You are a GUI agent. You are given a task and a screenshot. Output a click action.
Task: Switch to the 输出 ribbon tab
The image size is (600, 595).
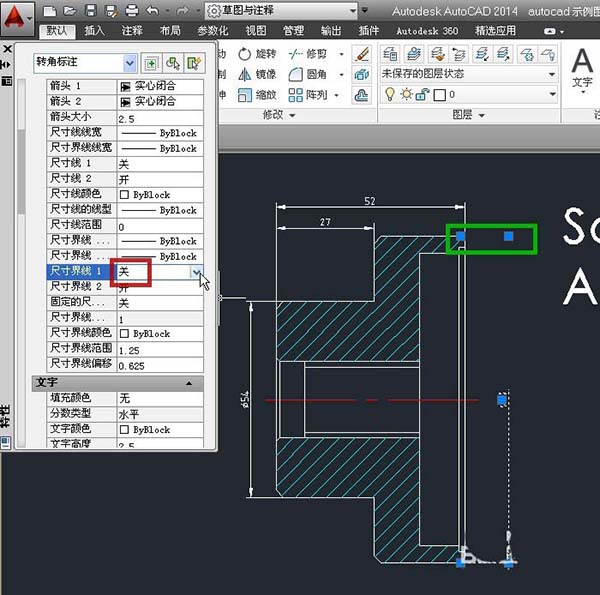[331, 31]
